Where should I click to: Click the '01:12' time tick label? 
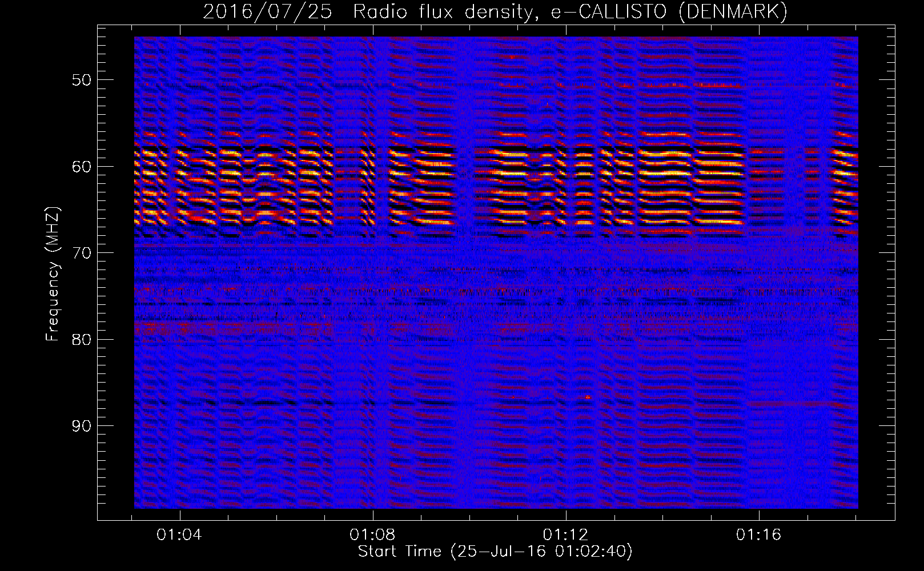tap(565, 535)
